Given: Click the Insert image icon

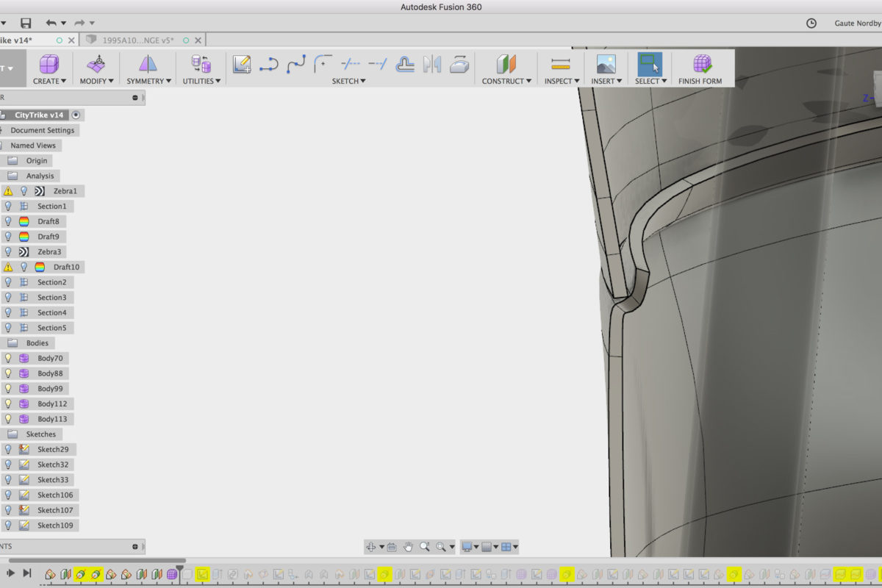Looking at the screenshot, I should 606,64.
